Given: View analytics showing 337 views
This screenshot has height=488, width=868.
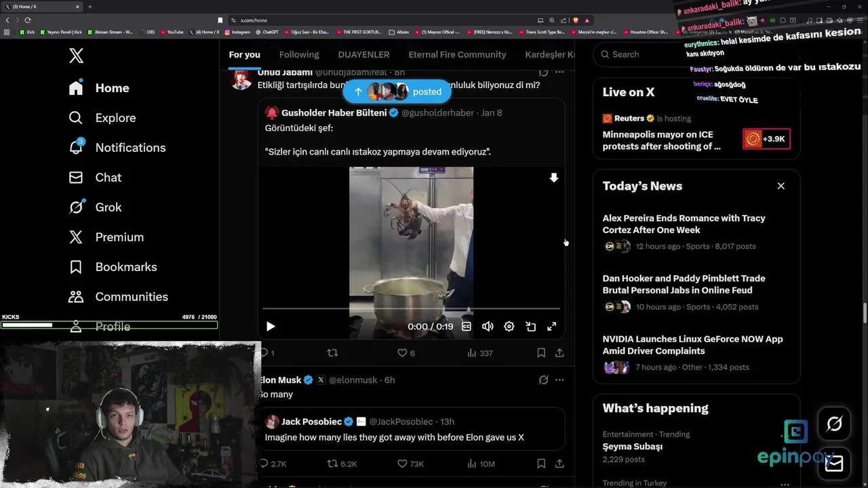Looking at the screenshot, I should point(480,353).
